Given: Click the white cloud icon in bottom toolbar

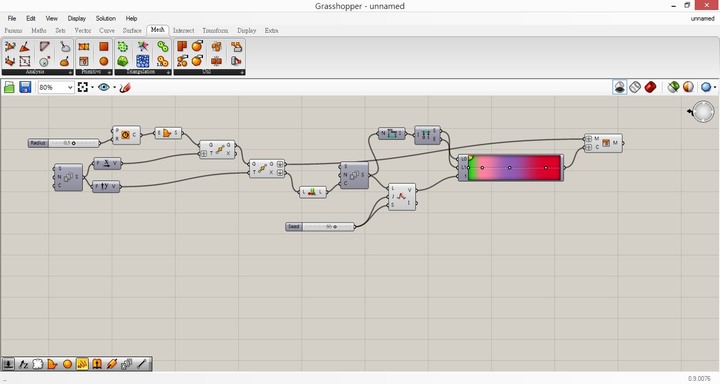Looking at the screenshot, I should [38, 364].
